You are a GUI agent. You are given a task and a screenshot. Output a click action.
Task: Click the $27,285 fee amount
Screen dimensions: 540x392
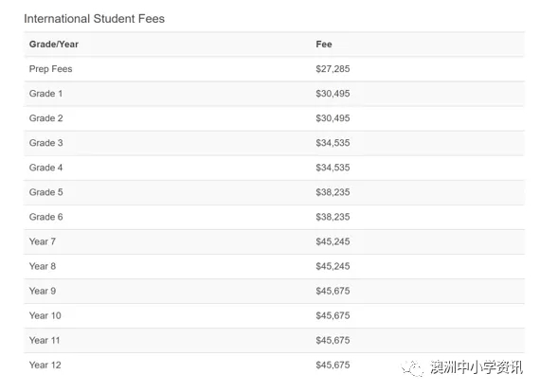point(333,69)
